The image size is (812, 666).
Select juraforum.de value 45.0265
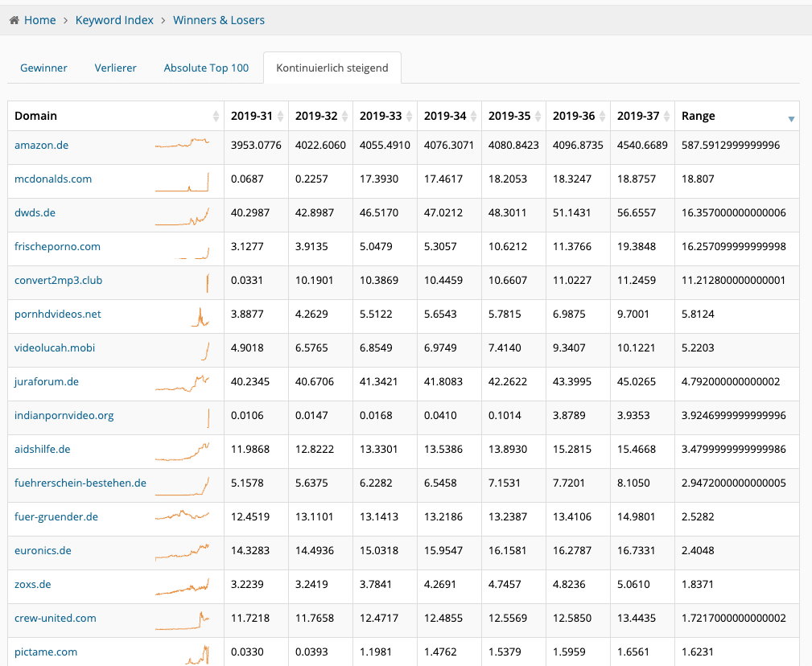click(x=637, y=382)
